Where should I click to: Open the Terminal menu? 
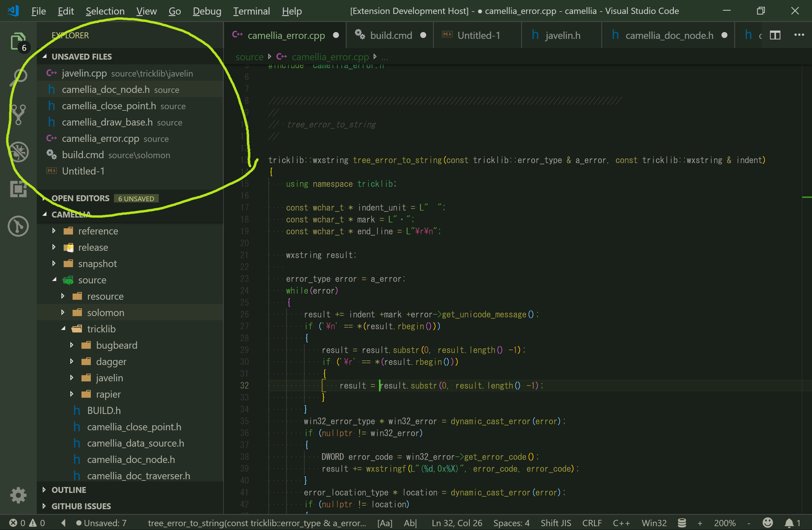click(x=251, y=11)
